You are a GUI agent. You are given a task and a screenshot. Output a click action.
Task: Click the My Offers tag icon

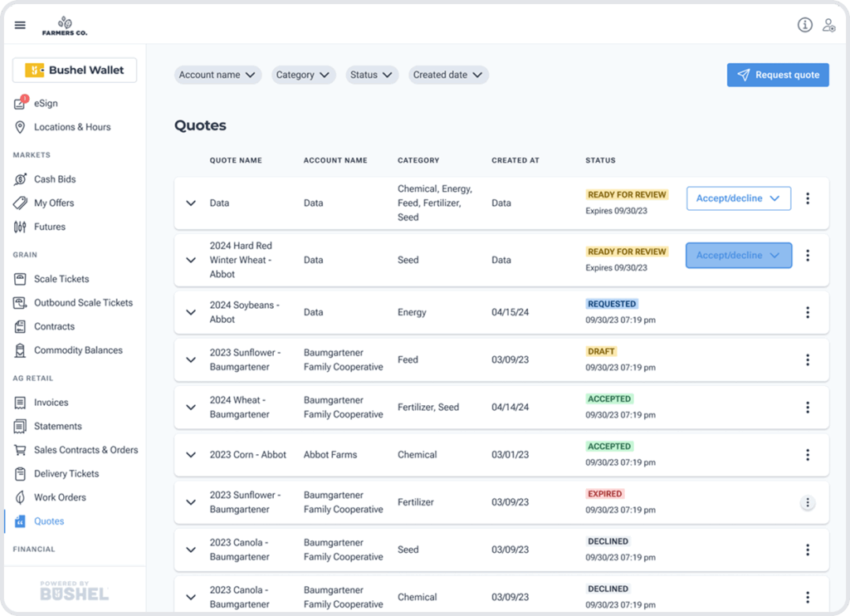pos(20,203)
